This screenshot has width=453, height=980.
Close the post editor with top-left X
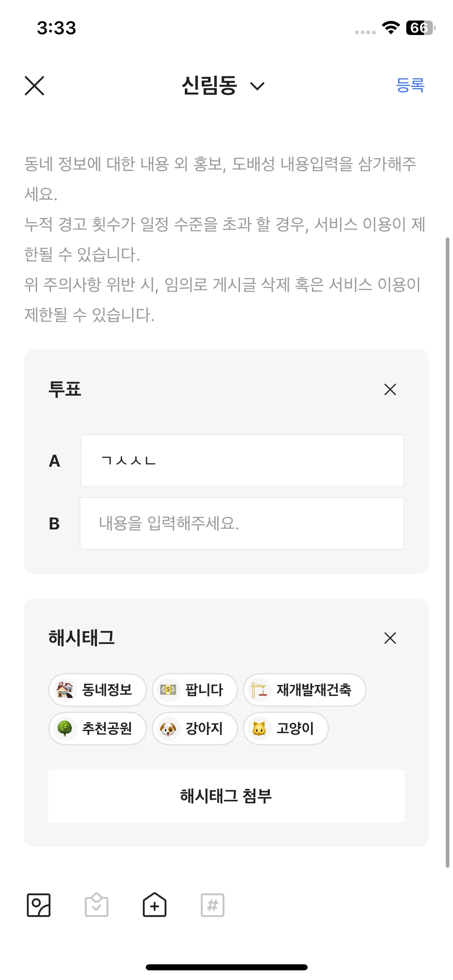pos(34,86)
